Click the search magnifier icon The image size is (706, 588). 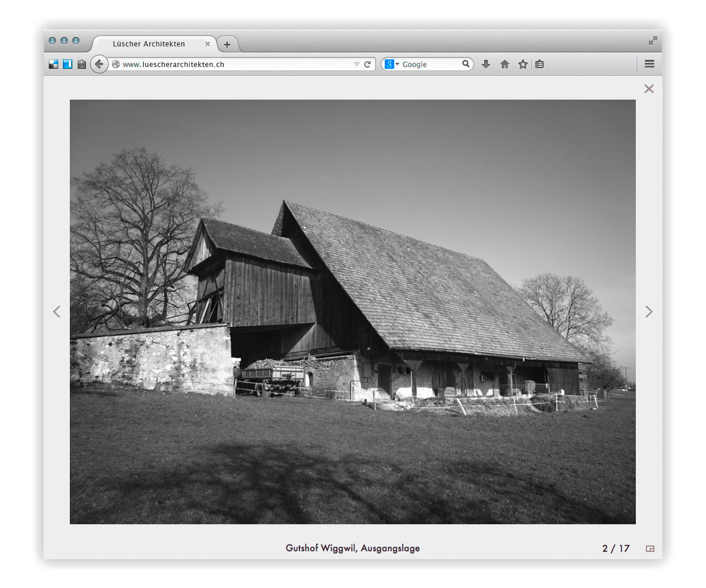466,64
